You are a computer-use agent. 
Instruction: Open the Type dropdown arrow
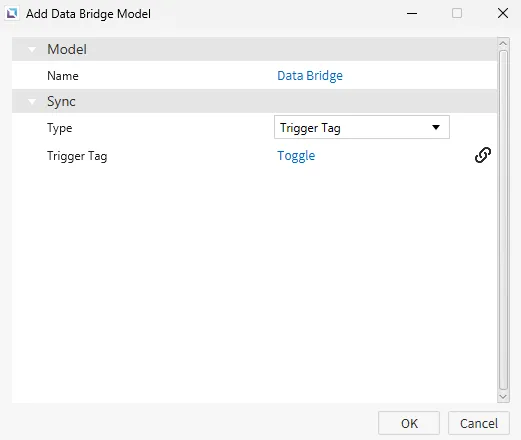coord(436,127)
